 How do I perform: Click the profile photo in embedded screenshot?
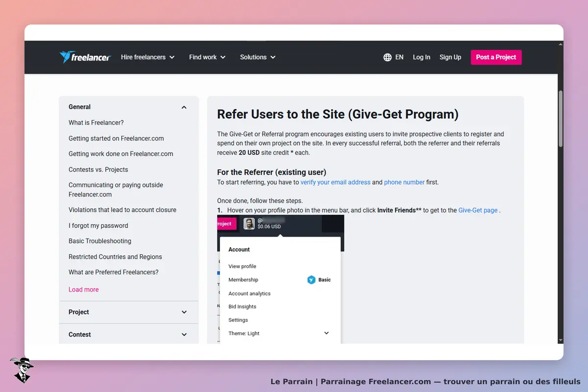click(249, 223)
